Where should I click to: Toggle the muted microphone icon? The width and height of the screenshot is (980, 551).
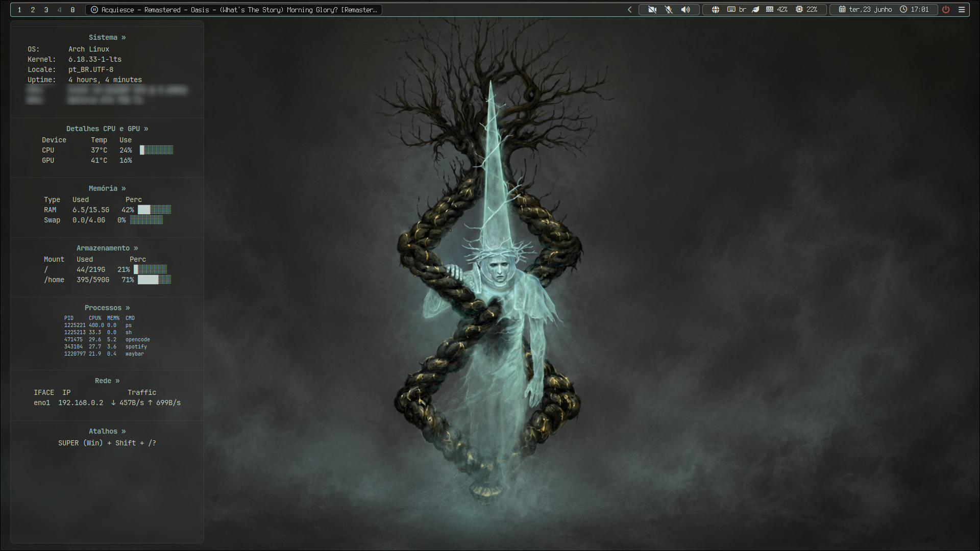(x=669, y=10)
